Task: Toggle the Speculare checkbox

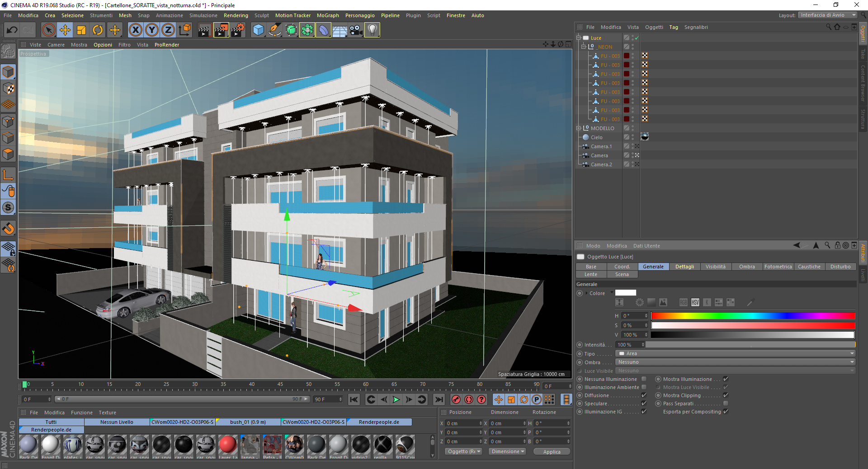Action: coord(644,403)
